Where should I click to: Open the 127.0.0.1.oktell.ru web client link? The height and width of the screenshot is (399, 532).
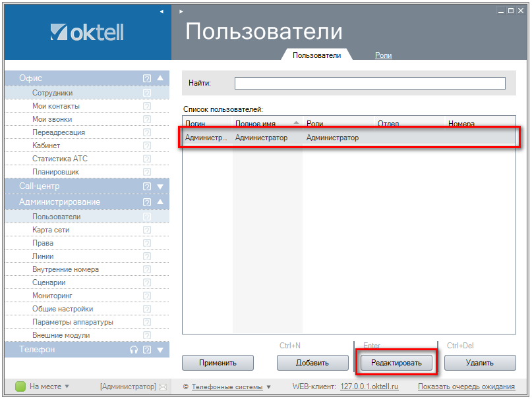point(369,386)
